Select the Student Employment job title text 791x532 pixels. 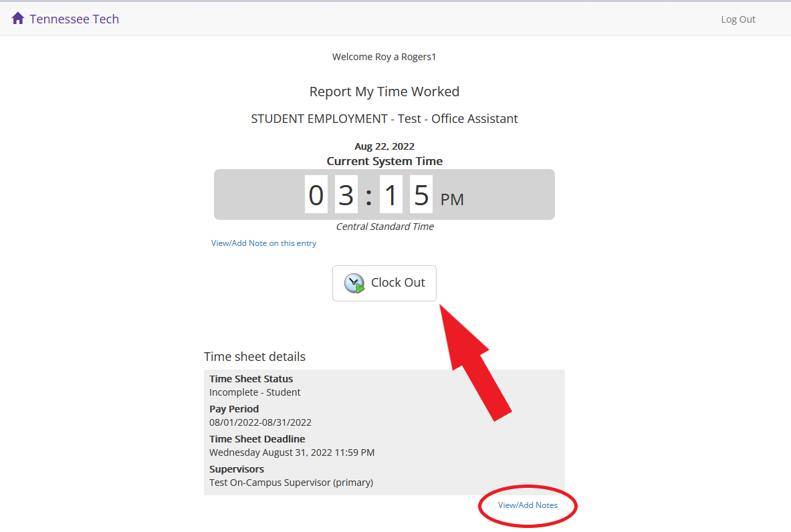click(384, 119)
